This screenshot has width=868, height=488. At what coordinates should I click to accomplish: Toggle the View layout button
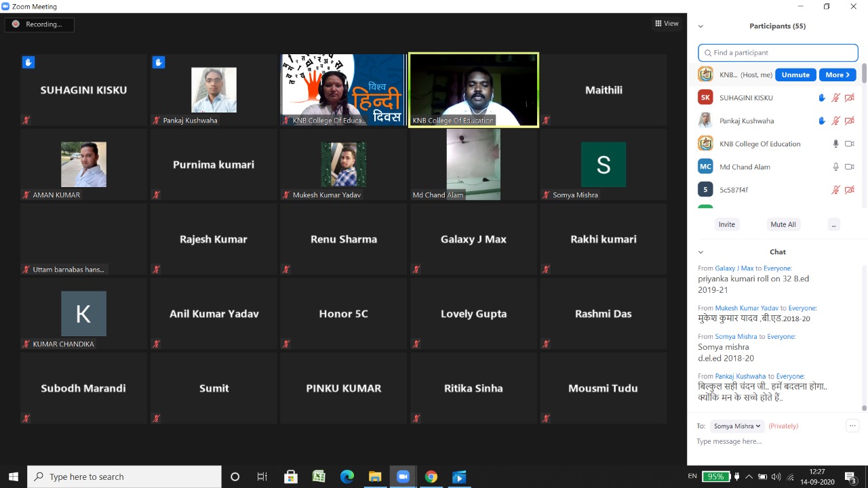pos(666,24)
